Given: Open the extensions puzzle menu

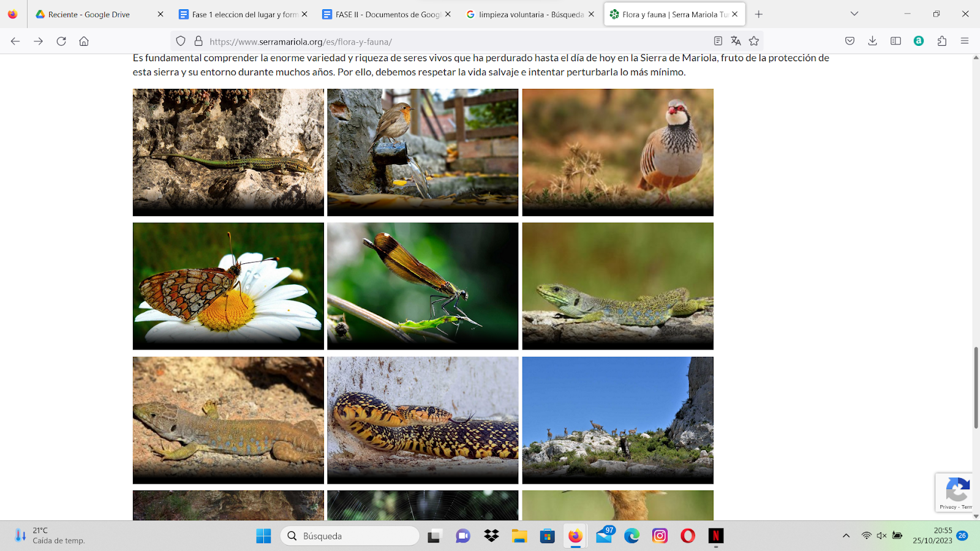Looking at the screenshot, I should (x=942, y=41).
